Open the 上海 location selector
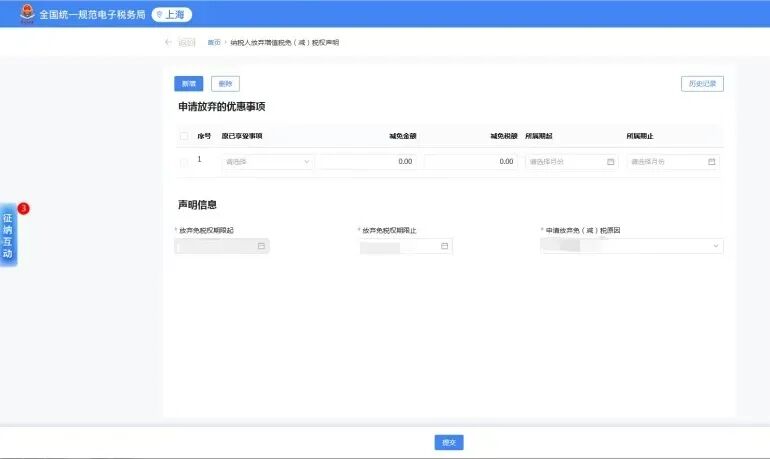 point(171,15)
